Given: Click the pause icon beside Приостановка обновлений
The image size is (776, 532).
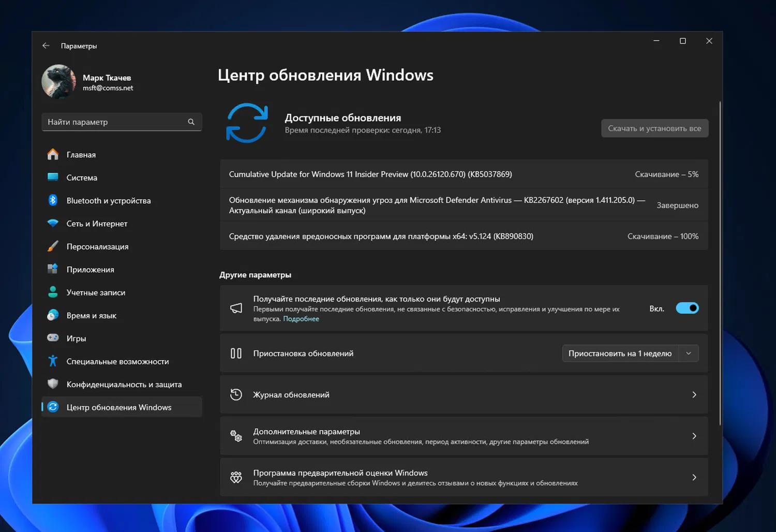Looking at the screenshot, I should [x=236, y=353].
